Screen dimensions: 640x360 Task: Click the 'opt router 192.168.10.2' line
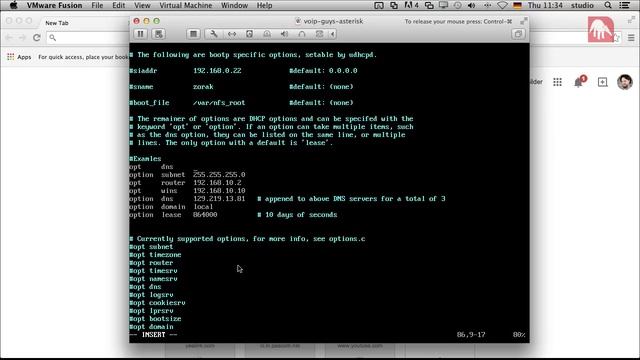pos(185,183)
